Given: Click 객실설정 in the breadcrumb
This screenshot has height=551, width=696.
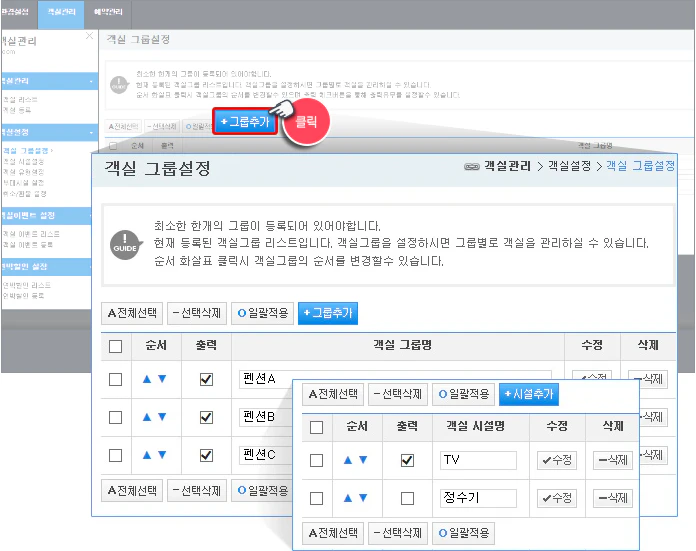Looking at the screenshot, I should pos(569,166).
